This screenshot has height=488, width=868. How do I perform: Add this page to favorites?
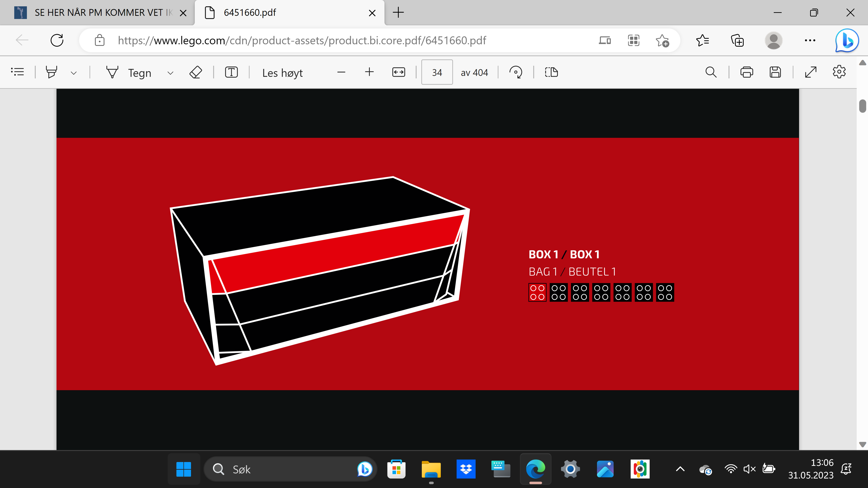(662, 40)
